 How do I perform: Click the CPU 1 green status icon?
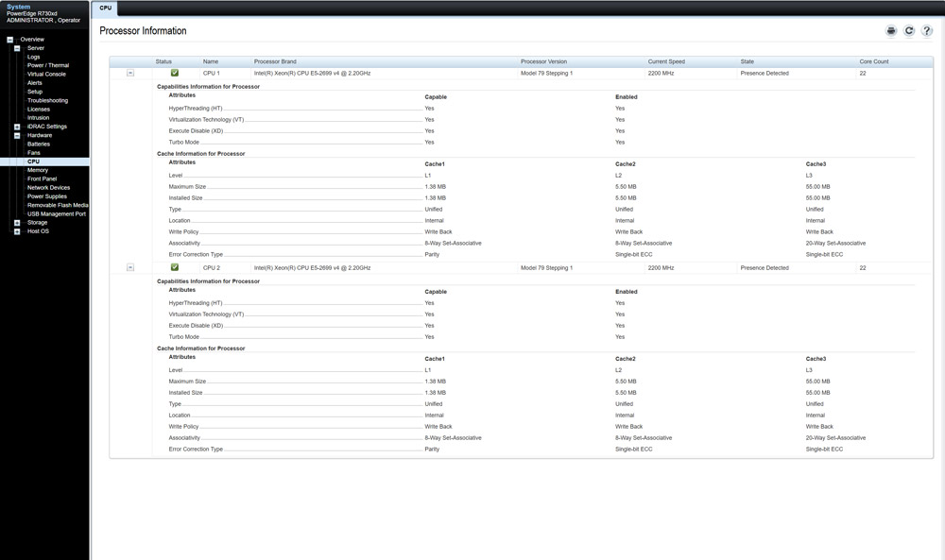coord(174,73)
